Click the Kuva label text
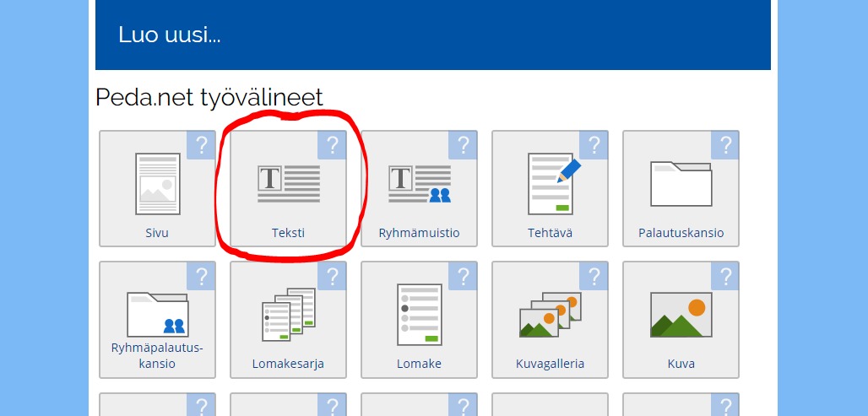Image resolution: width=868 pixels, height=416 pixels. pos(681,365)
